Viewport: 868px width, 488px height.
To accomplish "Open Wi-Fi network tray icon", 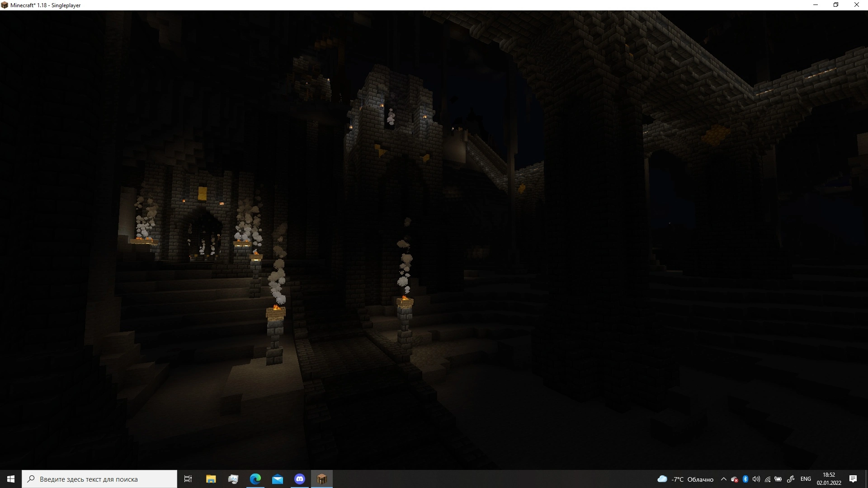I will coord(767,479).
